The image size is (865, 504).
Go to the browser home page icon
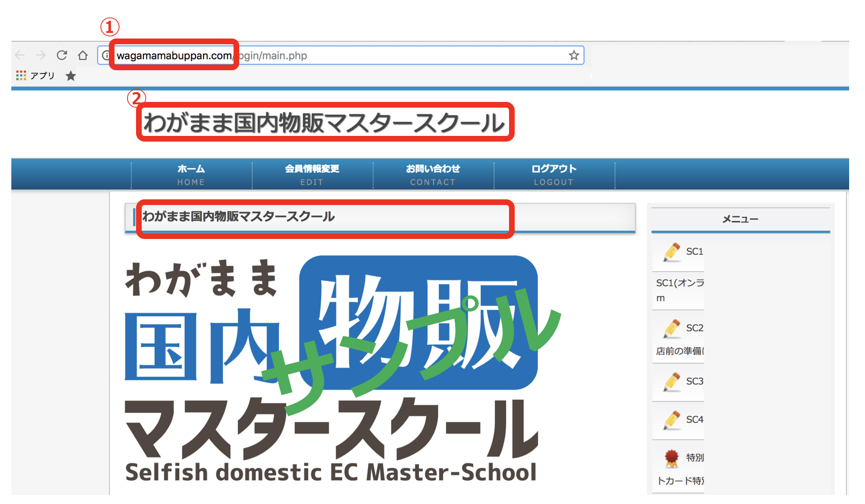(x=83, y=55)
